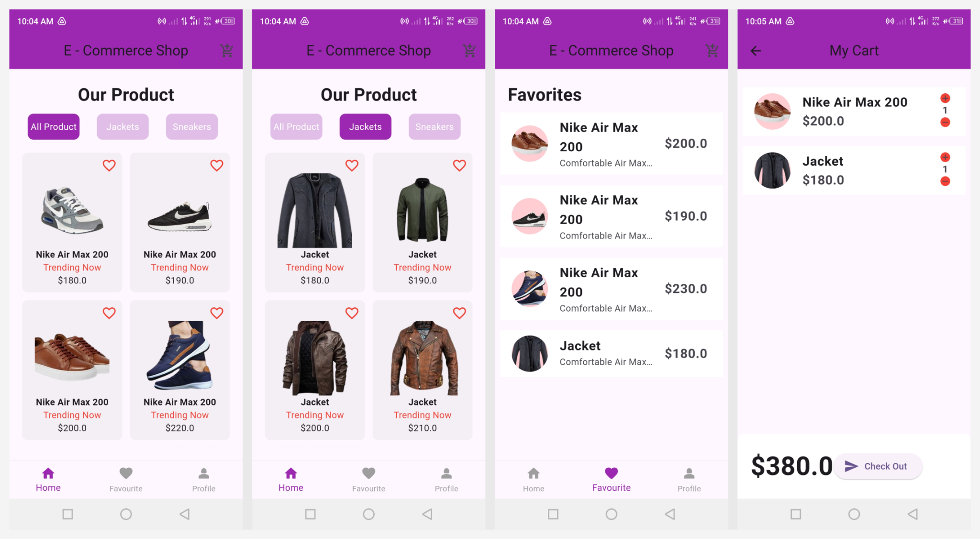
Task: Open the brown leather Jacket priced $210.0
Action: [423, 370]
